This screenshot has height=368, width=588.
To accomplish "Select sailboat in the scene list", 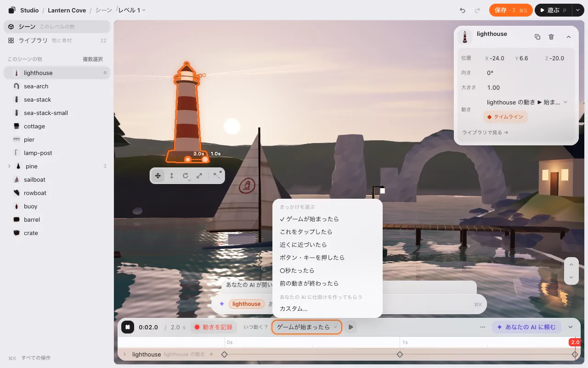I will tap(57, 179).
